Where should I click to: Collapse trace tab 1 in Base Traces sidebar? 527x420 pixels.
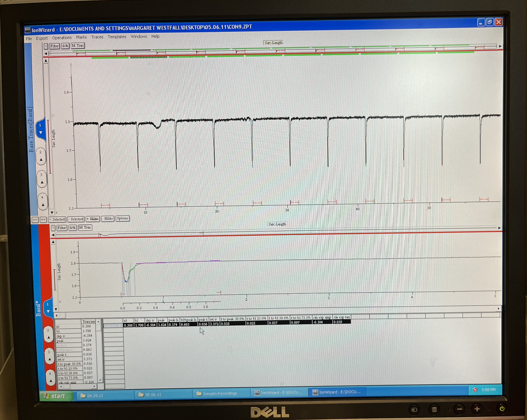41,129
